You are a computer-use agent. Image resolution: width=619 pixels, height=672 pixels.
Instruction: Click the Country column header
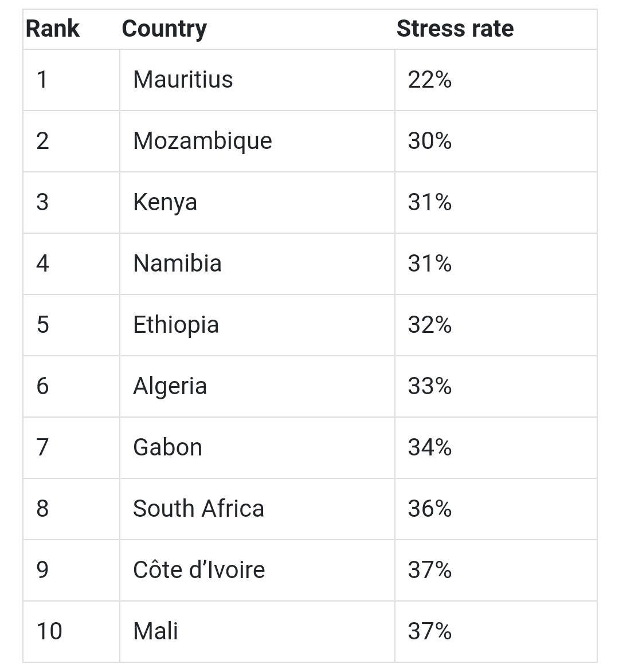[x=164, y=29]
